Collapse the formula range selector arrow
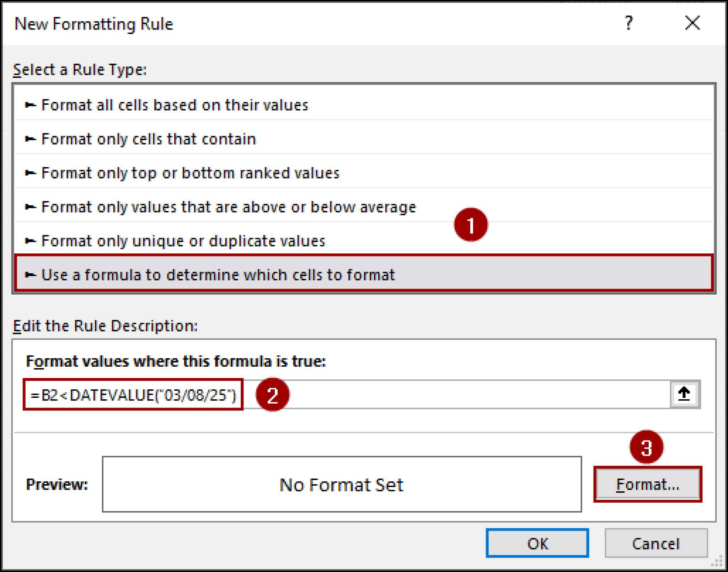 [685, 394]
